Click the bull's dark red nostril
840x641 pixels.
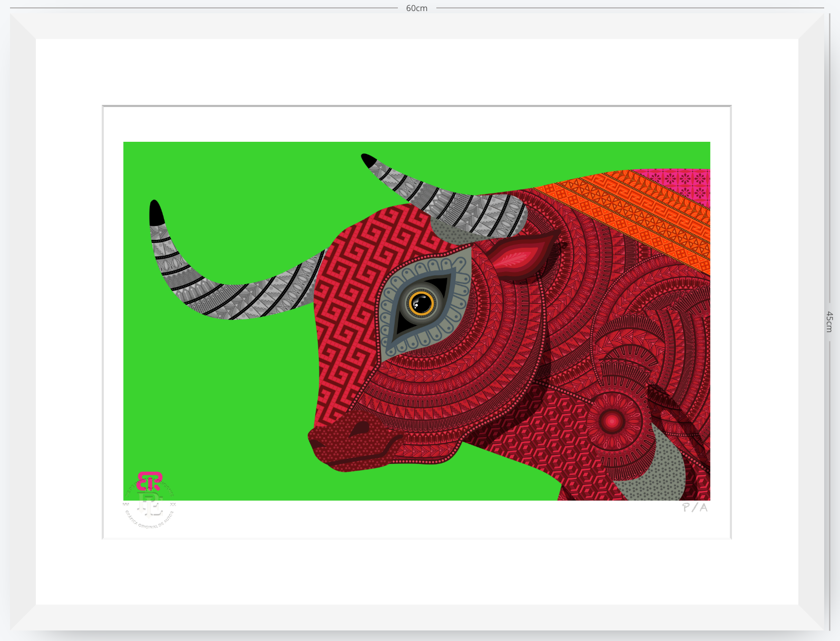point(360,429)
